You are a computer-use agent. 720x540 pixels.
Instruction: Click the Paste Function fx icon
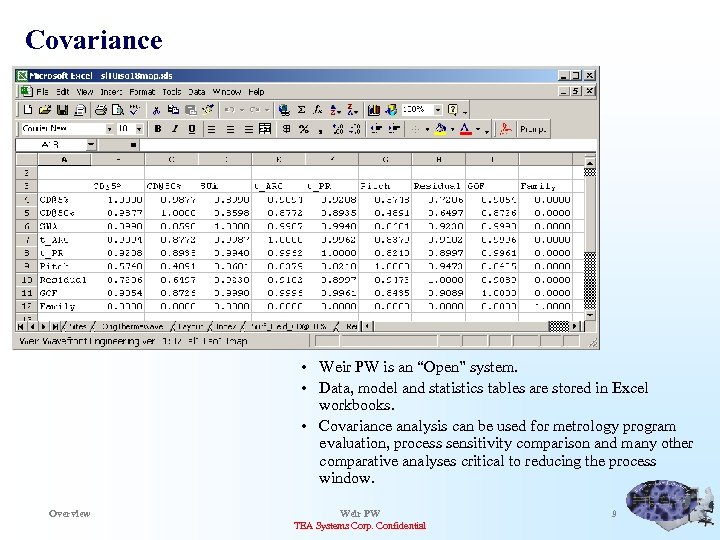pyautogui.click(x=318, y=110)
